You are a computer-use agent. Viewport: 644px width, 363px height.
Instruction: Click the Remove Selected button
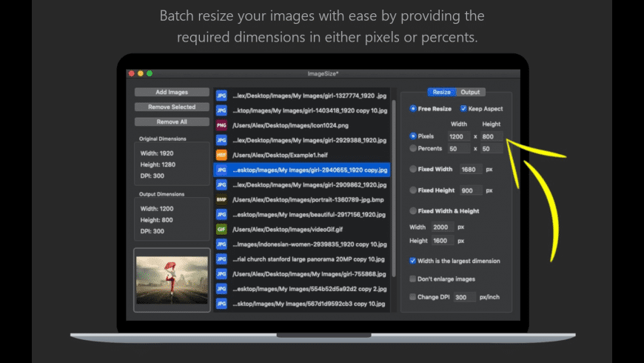click(172, 107)
